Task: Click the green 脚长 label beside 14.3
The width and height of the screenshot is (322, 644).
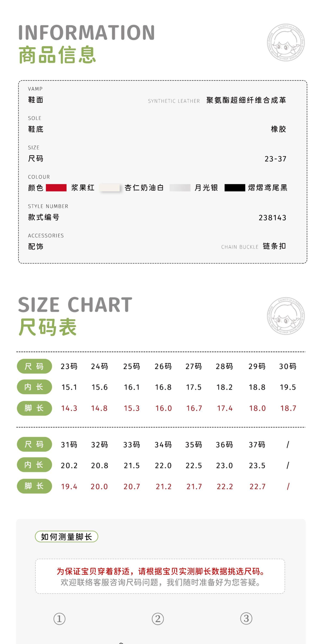Action: [34, 408]
